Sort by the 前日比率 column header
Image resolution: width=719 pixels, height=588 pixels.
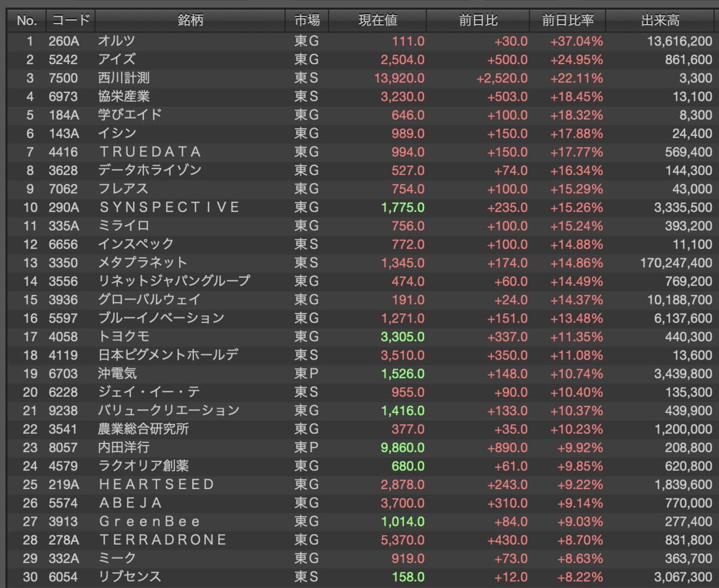(567, 20)
